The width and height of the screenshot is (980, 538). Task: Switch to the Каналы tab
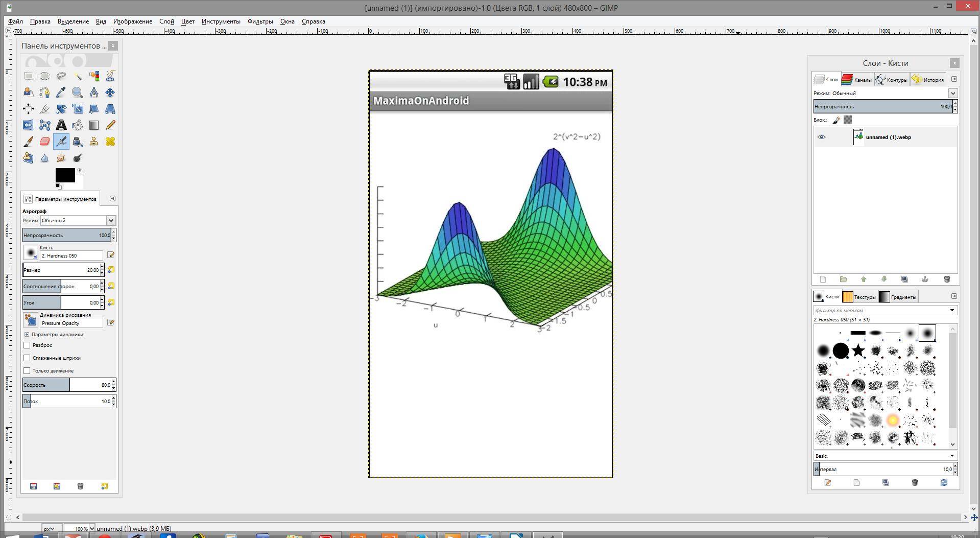[857, 80]
